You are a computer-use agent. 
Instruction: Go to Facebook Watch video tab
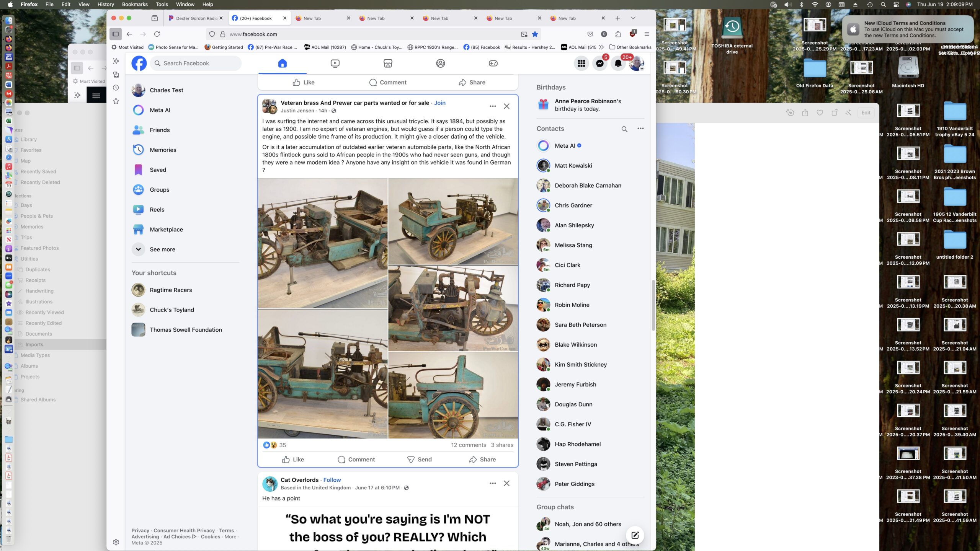pyautogui.click(x=335, y=64)
